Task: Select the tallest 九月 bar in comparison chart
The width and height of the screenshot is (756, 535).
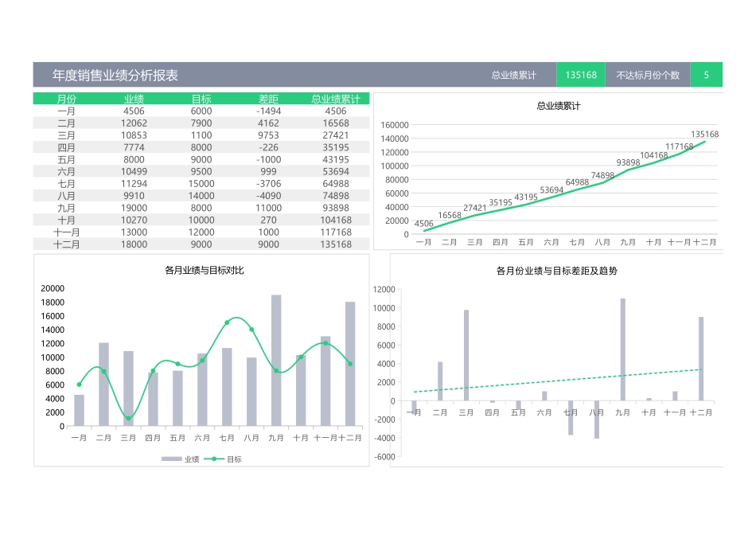Action: click(276, 360)
